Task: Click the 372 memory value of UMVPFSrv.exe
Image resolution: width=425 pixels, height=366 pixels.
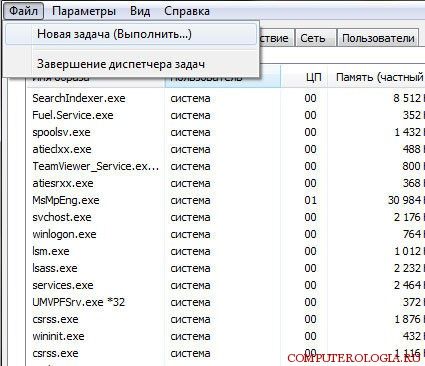Action: pyautogui.click(x=412, y=302)
